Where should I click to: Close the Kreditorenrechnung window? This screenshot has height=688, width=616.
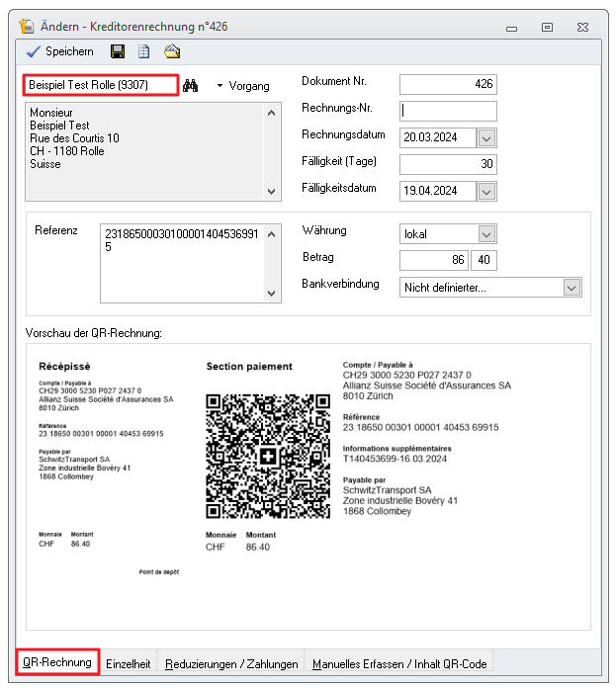[x=582, y=28]
